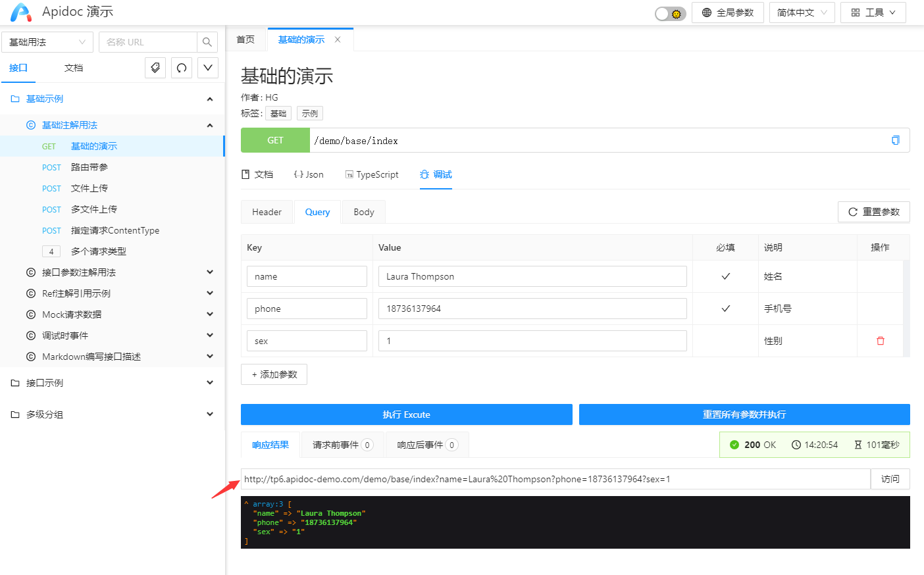Screen dimensions: 924x575
Task: Click the expand-all chevron icon in sidebar
Action: 208,68
